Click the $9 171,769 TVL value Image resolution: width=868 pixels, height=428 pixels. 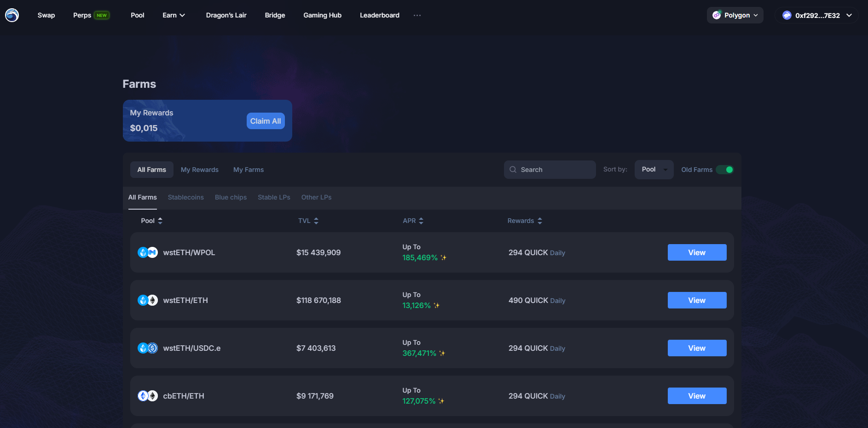click(315, 396)
